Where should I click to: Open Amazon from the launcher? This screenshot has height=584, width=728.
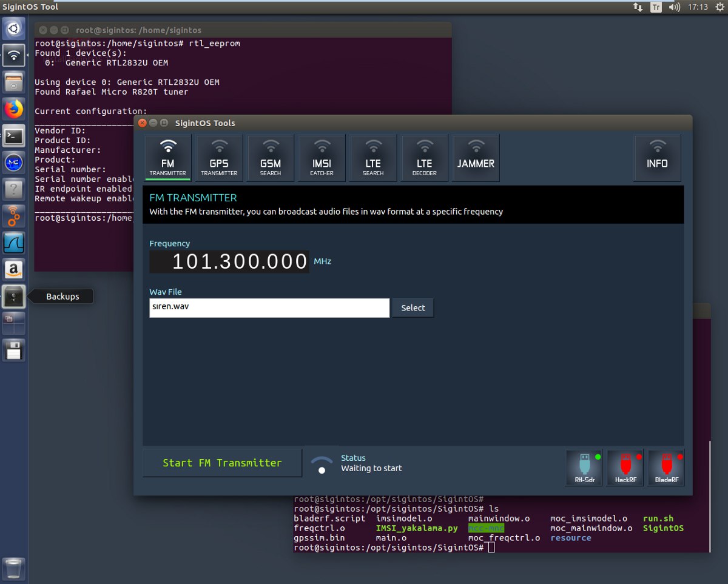tap(15, 269)
